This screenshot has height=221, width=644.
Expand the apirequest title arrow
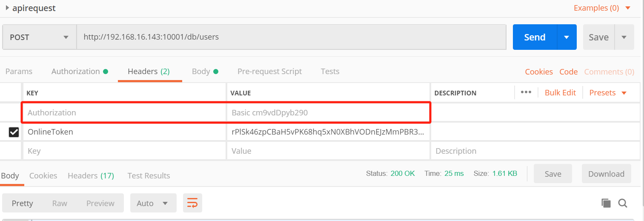pyautogui.click(x=7, y=8)
